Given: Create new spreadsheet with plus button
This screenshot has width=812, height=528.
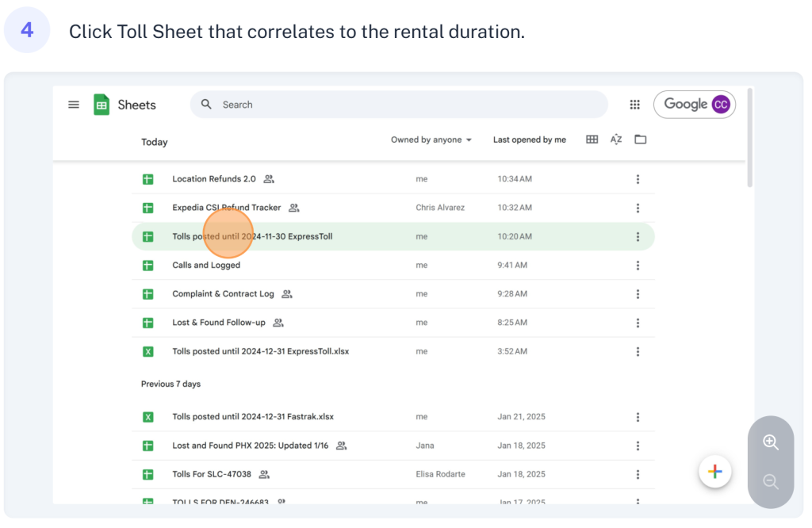Looking at the screenshot, I should click(714, 472).
